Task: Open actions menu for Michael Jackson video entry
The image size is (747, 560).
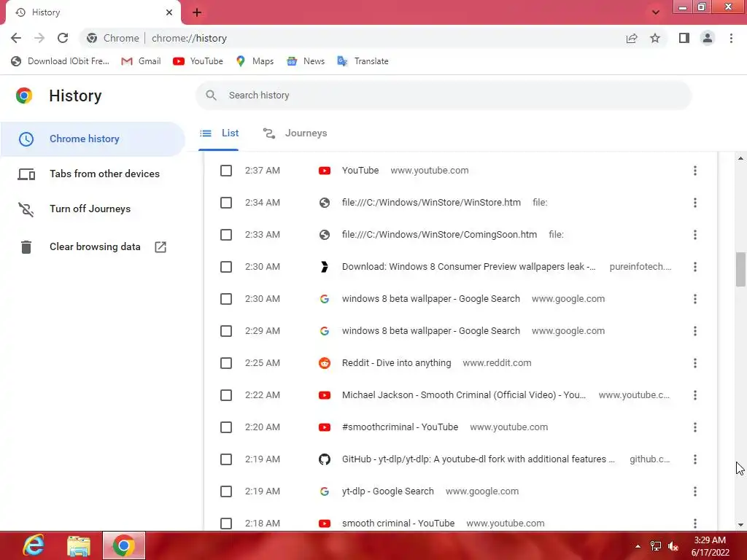Action: [x=695, y=395]
